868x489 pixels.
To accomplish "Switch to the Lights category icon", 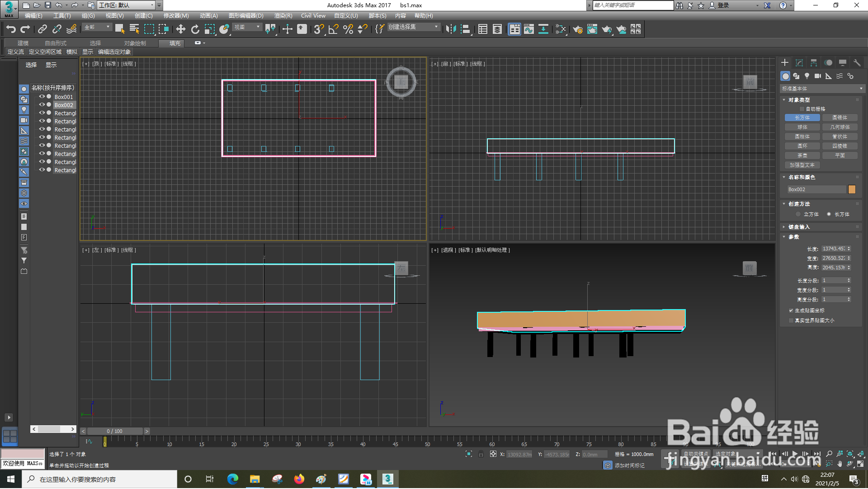I will point(807,76).
